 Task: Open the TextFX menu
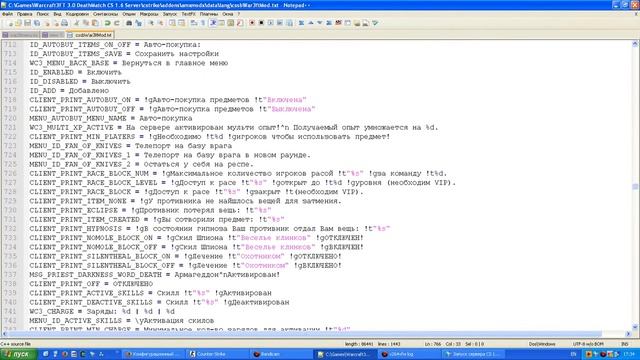click(188, 14)
